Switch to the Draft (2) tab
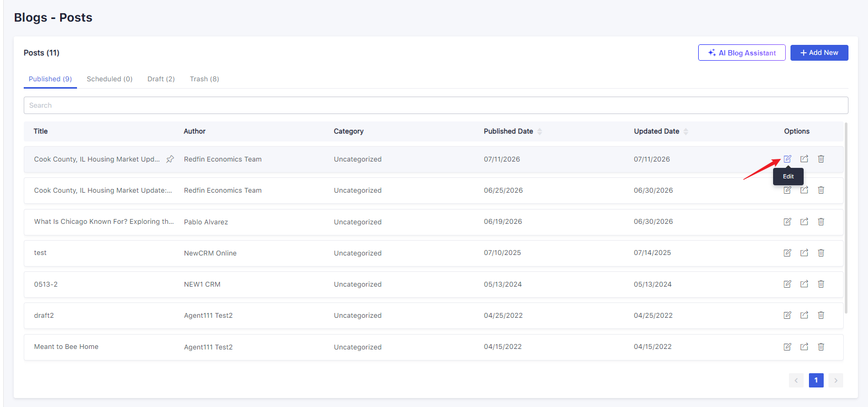The width and height of the screenshot is (868, 407). tap(161, 79)
